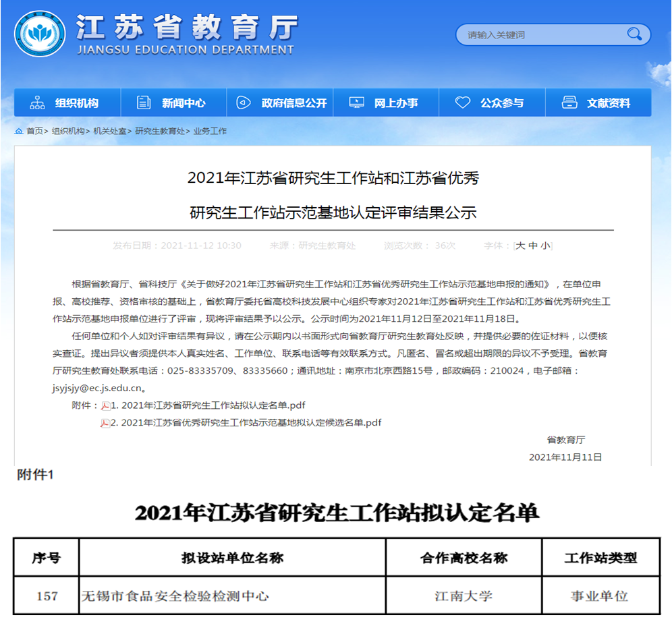Open attachment 2021年江苏省研究生工作站拟认定名单.pdf
Viewport: 672px width, 628px height.
tap(208, 405)
